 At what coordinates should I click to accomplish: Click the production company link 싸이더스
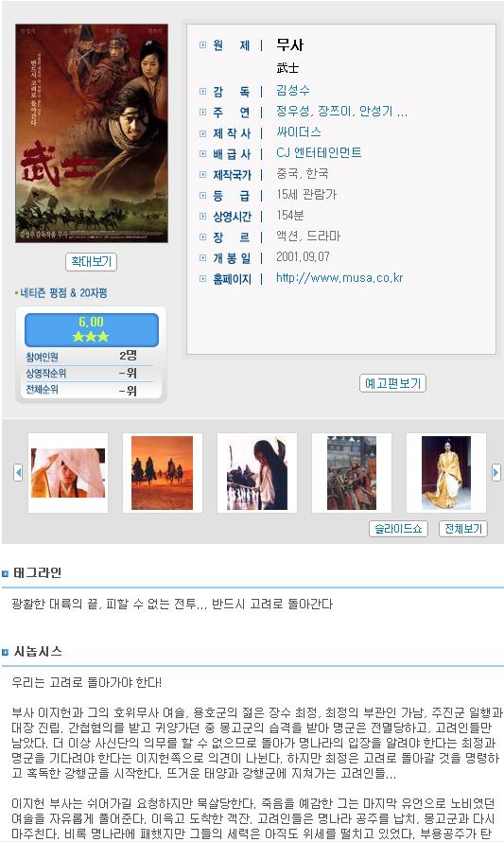tap(299, 132)
